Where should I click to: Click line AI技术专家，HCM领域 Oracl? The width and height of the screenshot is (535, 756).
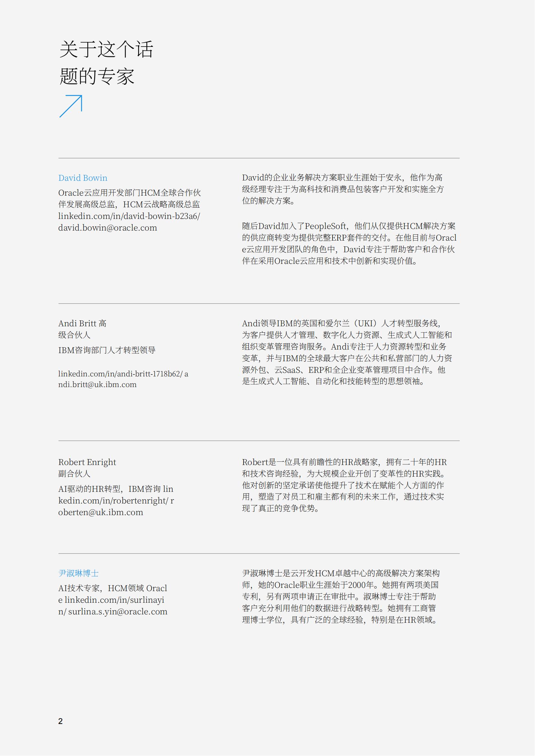tap(113, 588)
